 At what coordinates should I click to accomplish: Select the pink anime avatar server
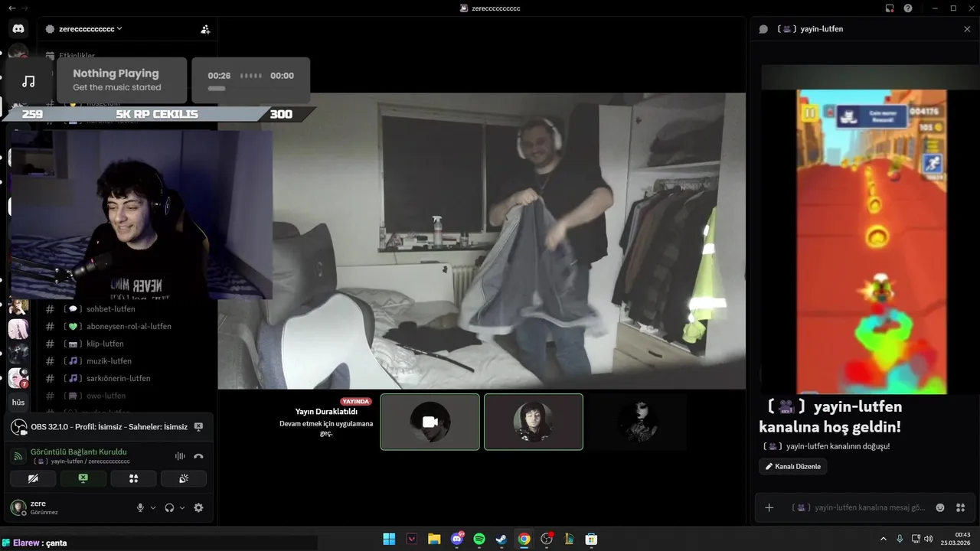pos(18,329)
